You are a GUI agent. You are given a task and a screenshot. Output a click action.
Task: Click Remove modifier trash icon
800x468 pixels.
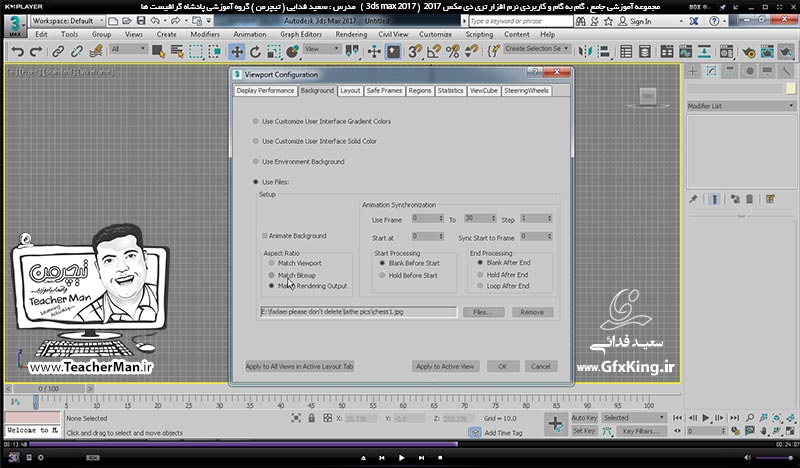(749, 199)
